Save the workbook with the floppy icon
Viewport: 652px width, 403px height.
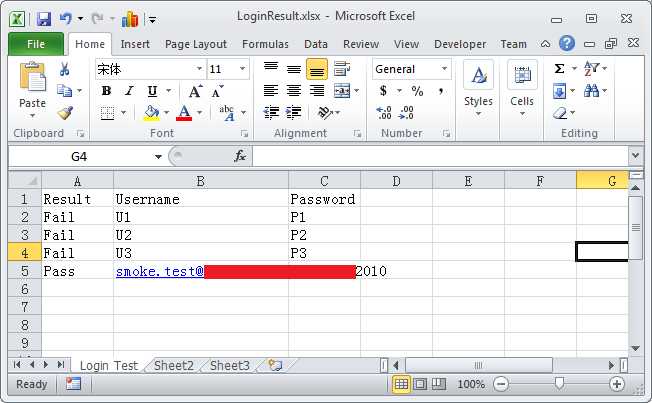coord(44,19)
